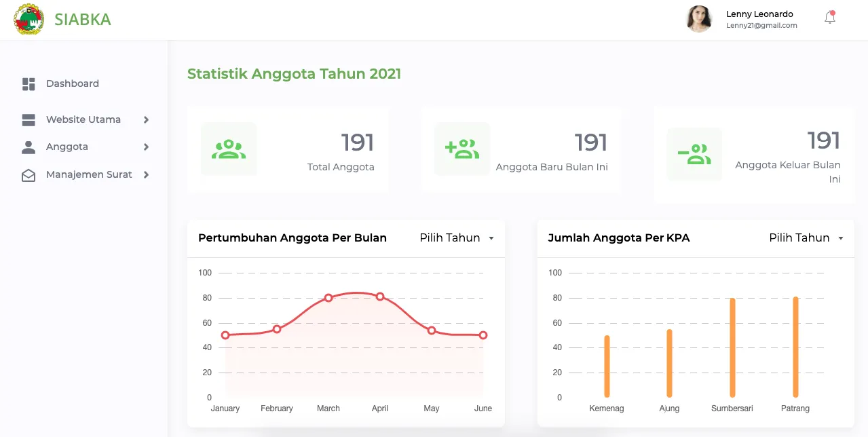
Task: Click the 191 value in Anggota Baru card
Action: coord(591,142)
